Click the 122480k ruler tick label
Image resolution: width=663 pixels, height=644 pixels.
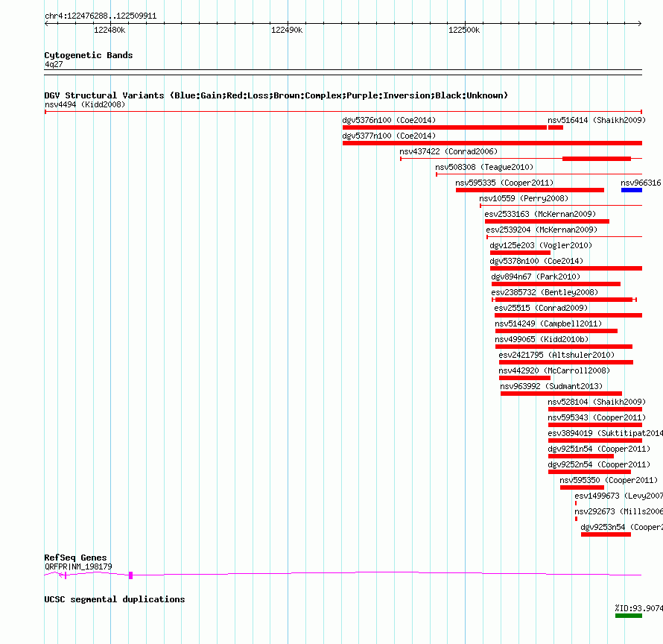point(110,30)
